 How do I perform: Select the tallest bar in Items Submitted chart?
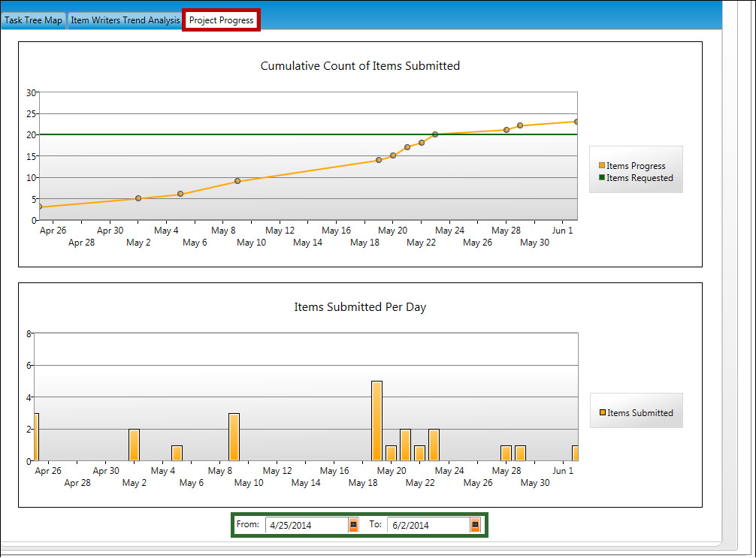pos(376,421)
